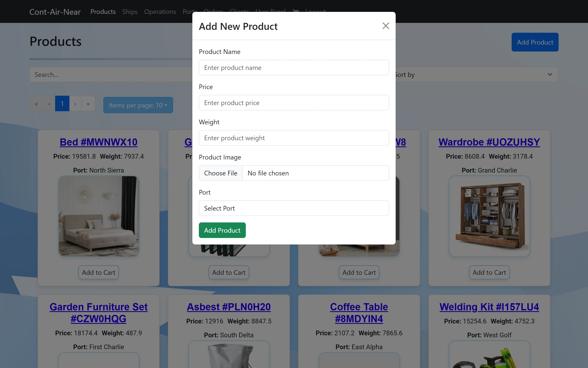Jump to last page arrow

(88, 104)
